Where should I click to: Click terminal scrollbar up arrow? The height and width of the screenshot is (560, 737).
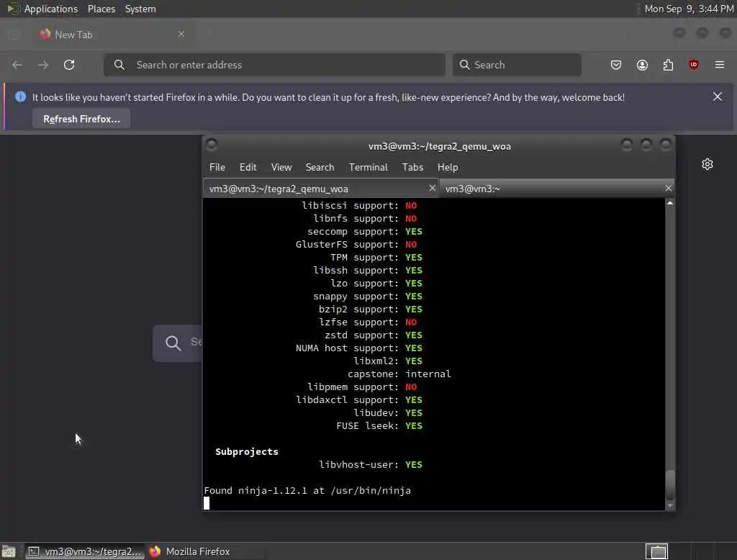(x=670, y=203)
